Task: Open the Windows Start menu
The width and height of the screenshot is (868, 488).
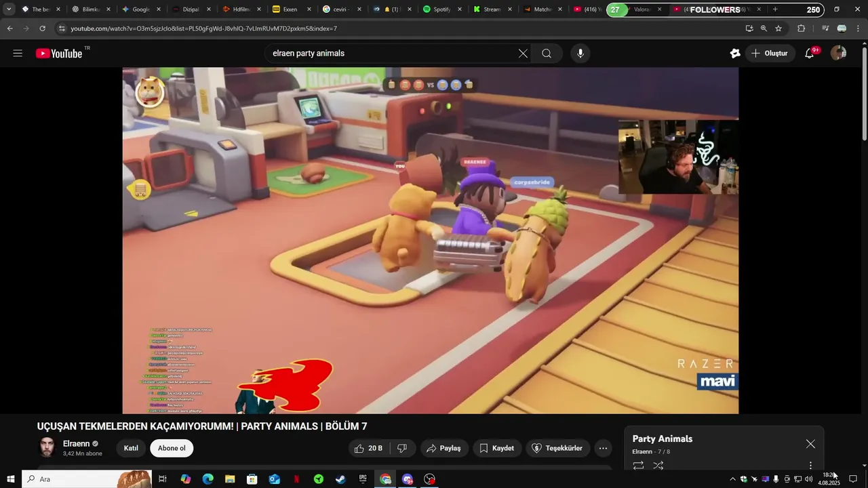Action: tap(11, 479)
